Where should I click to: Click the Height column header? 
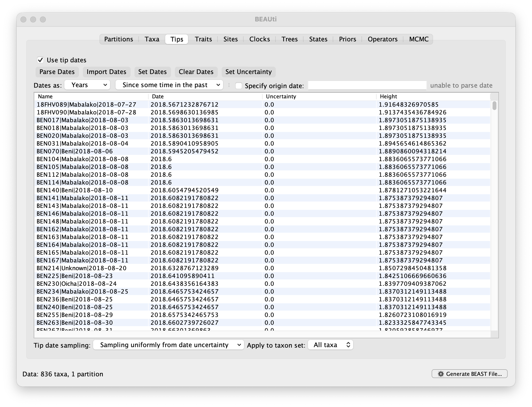coord(433,96)
